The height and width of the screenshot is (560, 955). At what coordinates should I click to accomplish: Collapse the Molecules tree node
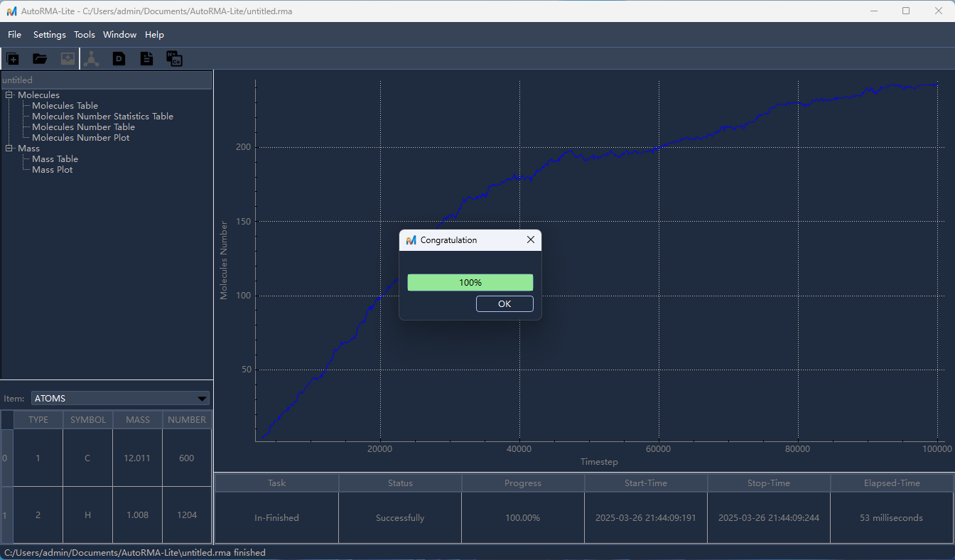coord(9,95)
